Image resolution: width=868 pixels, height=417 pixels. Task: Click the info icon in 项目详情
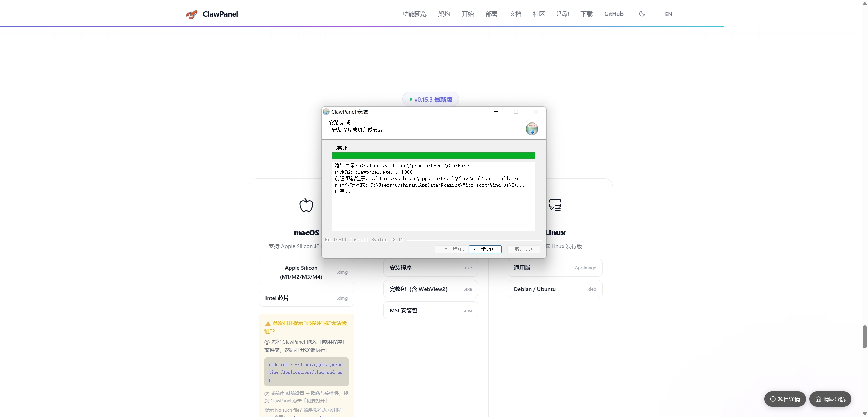point(773,399)
